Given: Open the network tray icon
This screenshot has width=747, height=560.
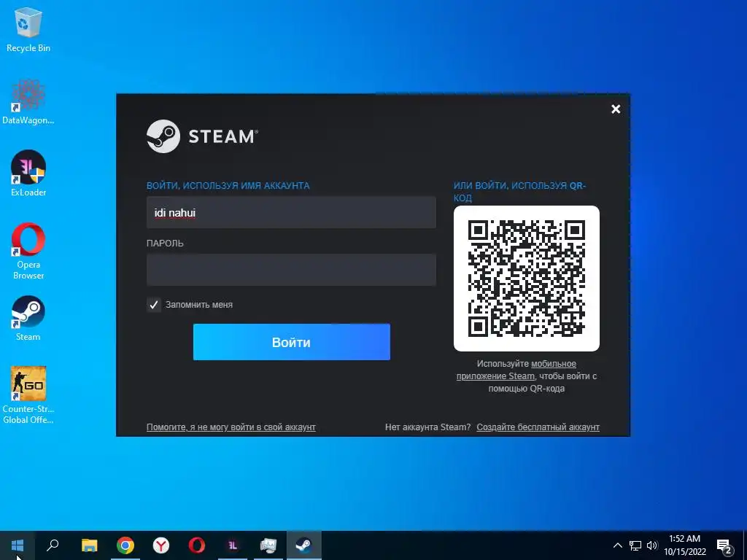Looking at the screenshot, I should coord(635,545).
